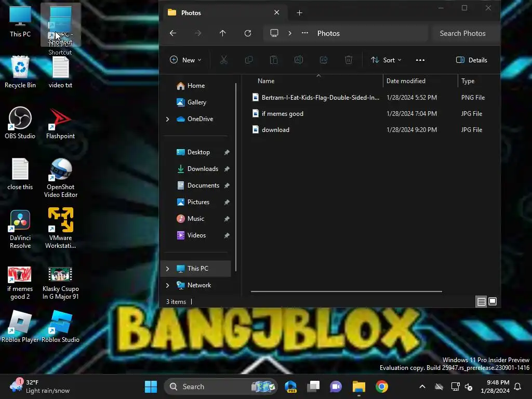
Task: Open weather widget Light rain/snow
Action: point(40,387)
